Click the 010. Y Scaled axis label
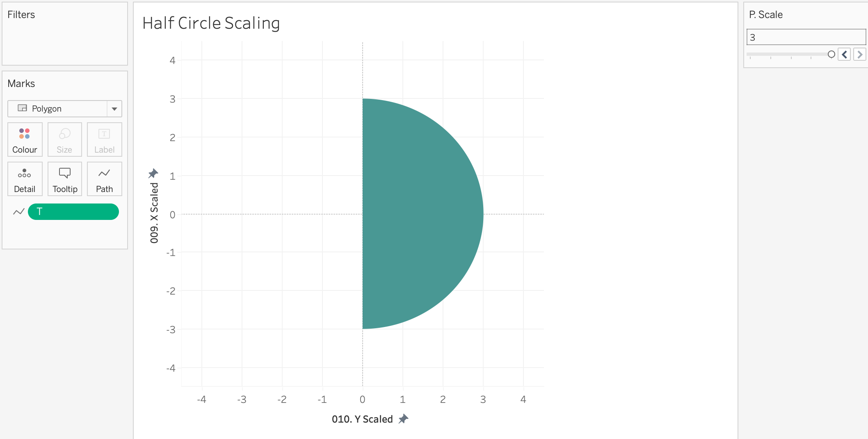868x439 pixels. point(362,419)
